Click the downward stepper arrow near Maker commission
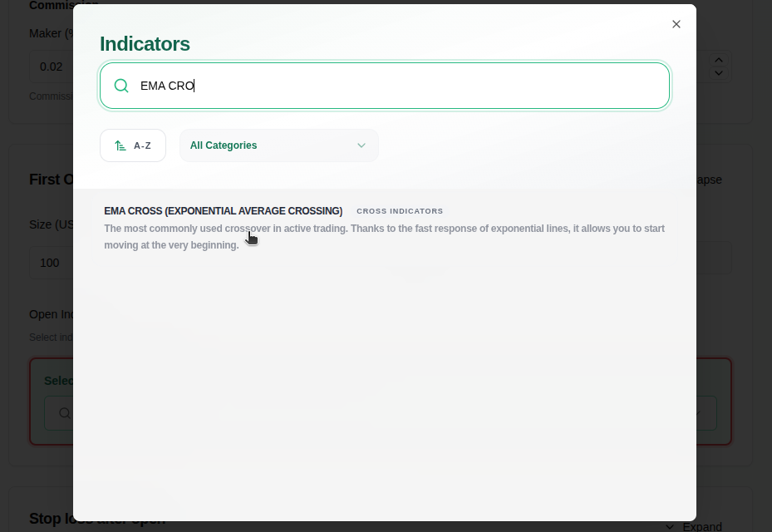This screenshot has width=772, height=532. click(718, 73)
